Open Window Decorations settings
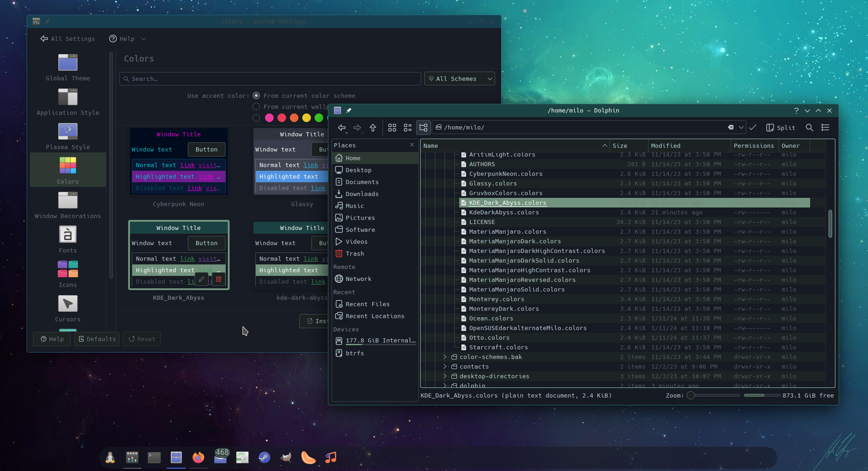This screenshot has width=868, height=471. [68, 205]
